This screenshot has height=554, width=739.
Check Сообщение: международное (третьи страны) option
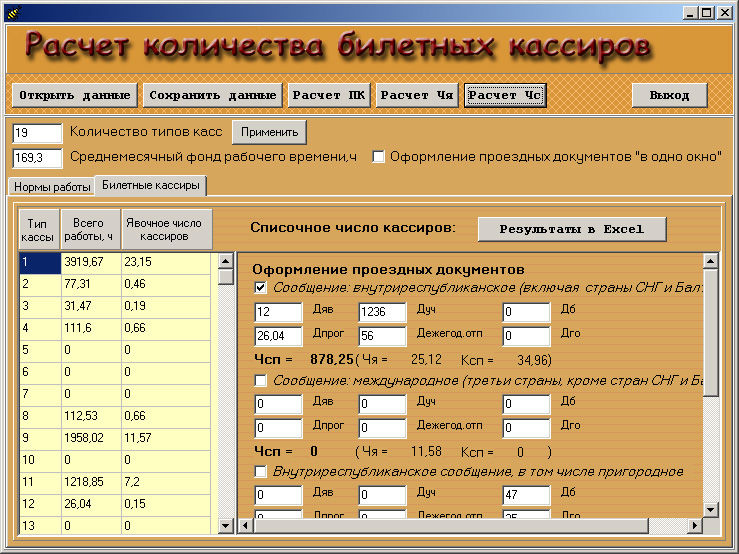point(260,380)
